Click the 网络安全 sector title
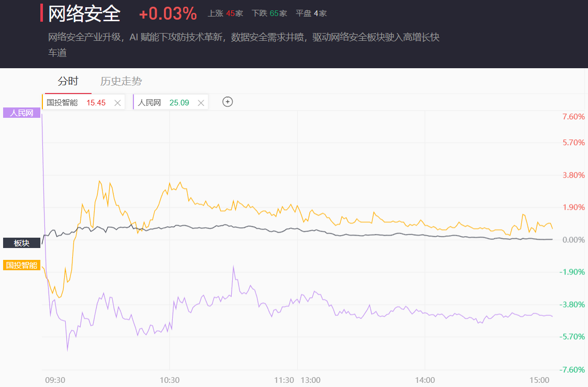588x387 pixels. [84, 13]
